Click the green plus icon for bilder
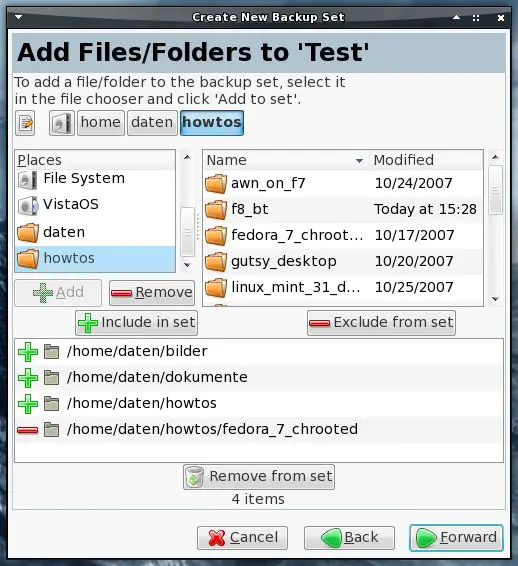This screenshot has height=566, width=518. tap(28, 352)
